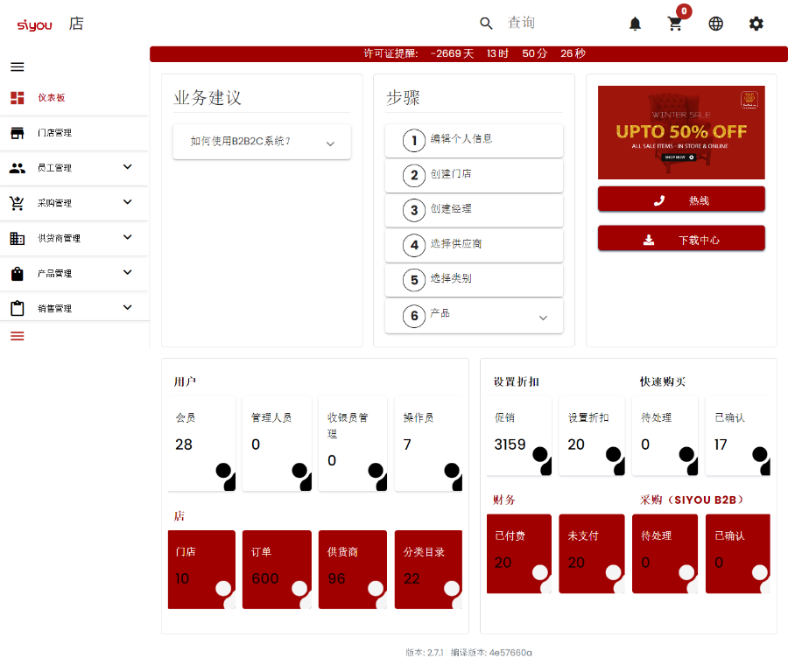Click the search magnifier icon
This screenshot has width=788, height=672.
tap(487, 24)
